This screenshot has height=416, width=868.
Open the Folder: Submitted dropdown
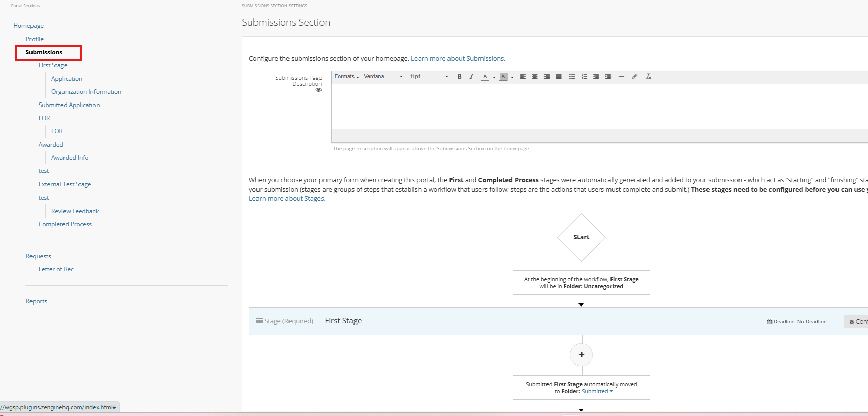[x=597, y=391]
